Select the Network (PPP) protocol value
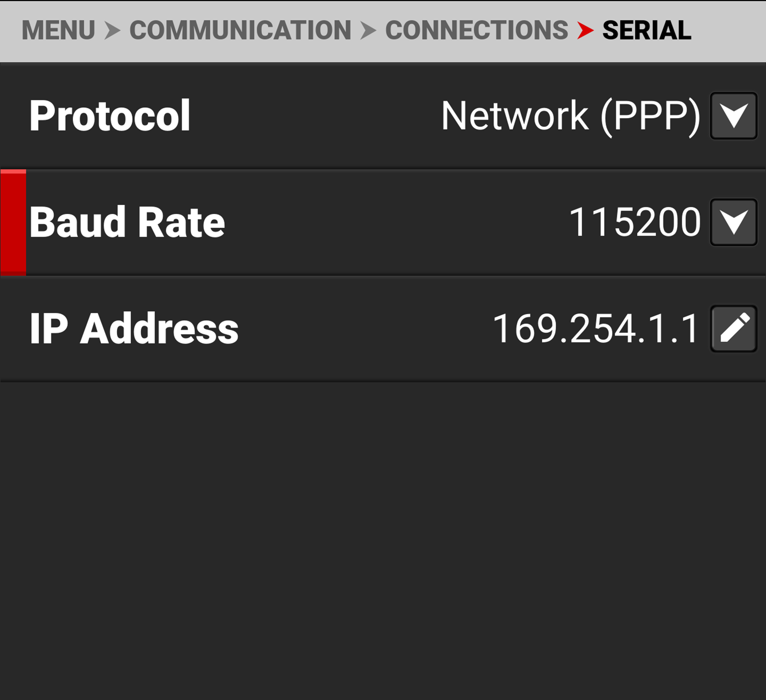The height and width of the screenshot is (700, 766). pyautogui.click(x=570, y=116)
